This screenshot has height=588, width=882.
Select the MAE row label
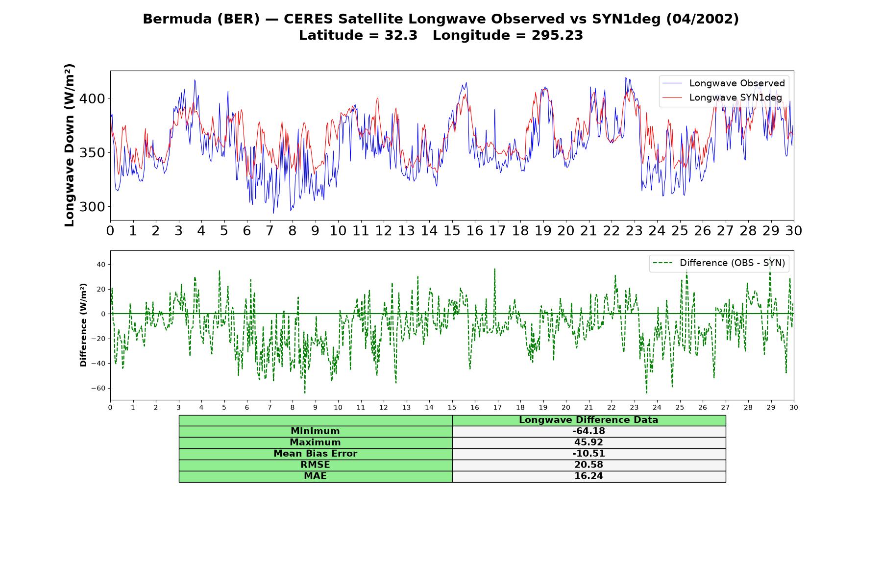click(x=316, y=476)
